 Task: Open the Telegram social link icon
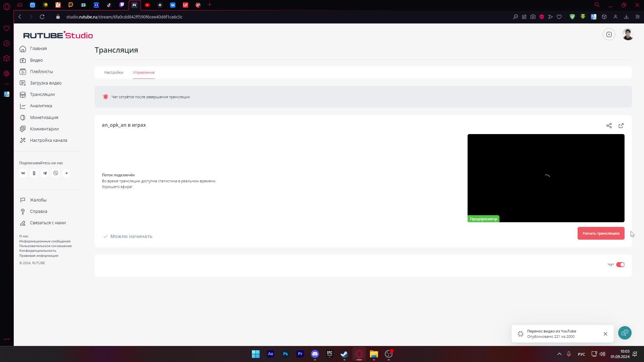click(45, 173)
